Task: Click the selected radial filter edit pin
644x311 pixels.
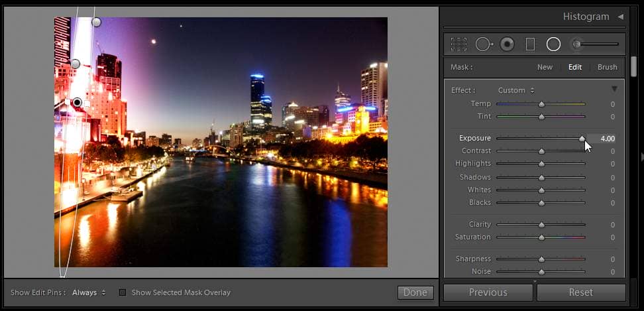Action: pos(77,103)
